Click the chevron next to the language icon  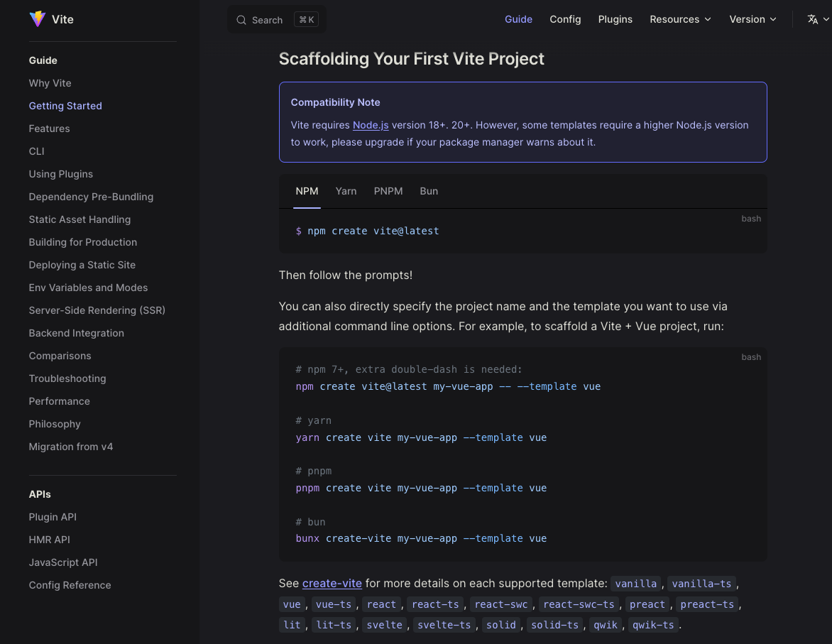[826, 19]
